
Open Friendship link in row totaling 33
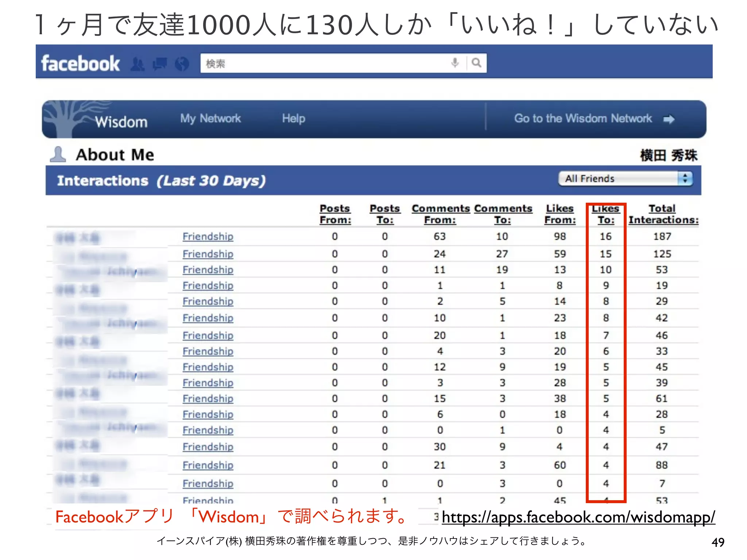tap(208, 351)
